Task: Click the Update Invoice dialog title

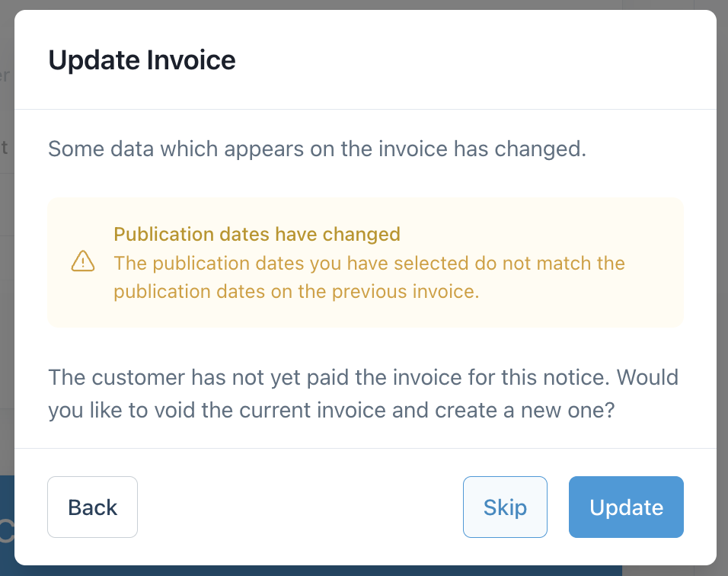Action: click(142, 60)
